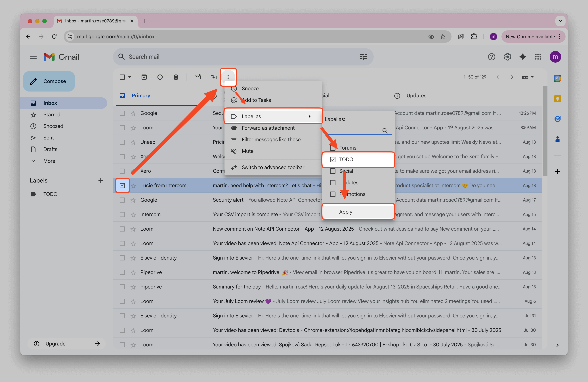This screenshot has width=588, height=382.
Task: Star the Uneed email
Action: click(133, 142)
